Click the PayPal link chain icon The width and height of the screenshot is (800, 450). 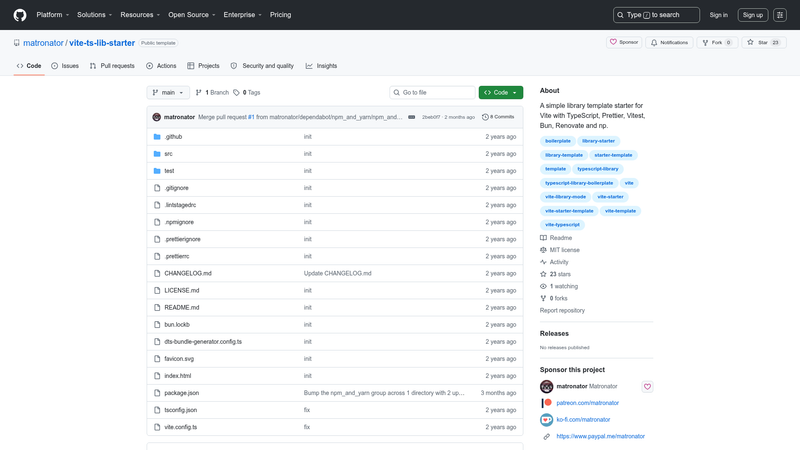[x=546, y=437]
